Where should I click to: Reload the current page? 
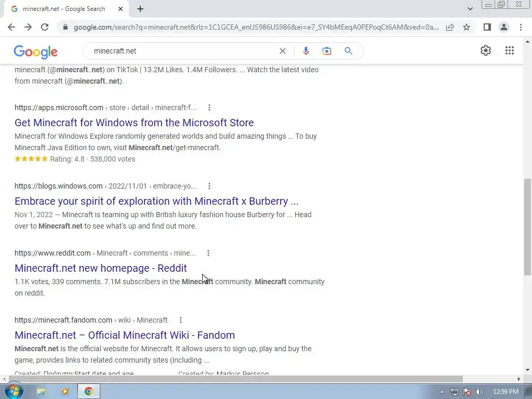click(45, 27)
